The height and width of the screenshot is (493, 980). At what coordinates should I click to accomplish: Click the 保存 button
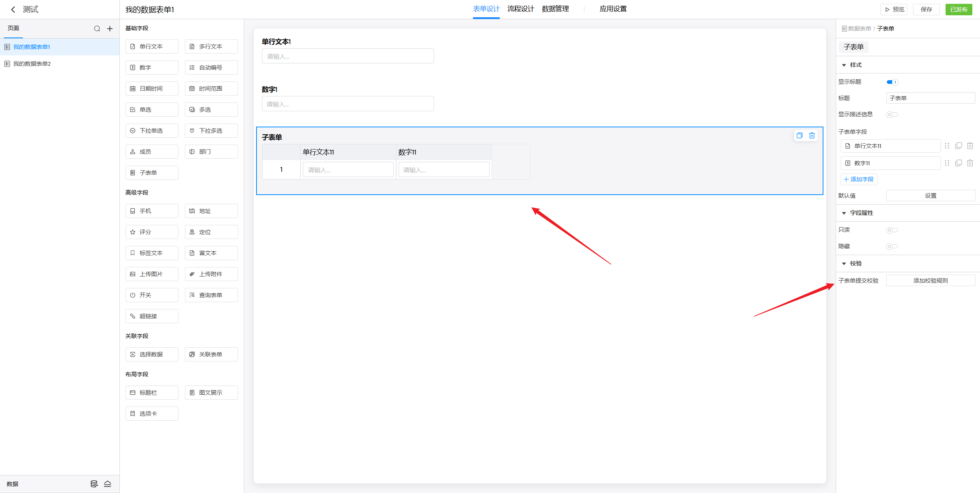click(926, 10)
